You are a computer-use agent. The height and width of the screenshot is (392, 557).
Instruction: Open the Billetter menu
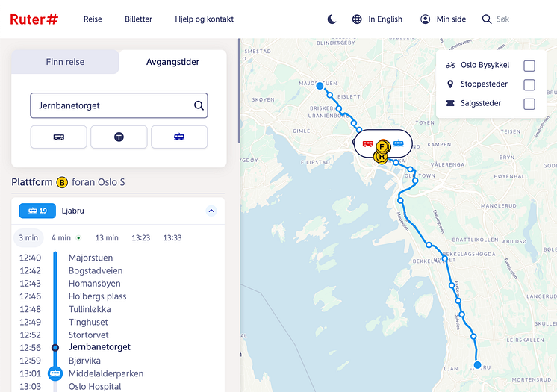click(x=138, y=19)
